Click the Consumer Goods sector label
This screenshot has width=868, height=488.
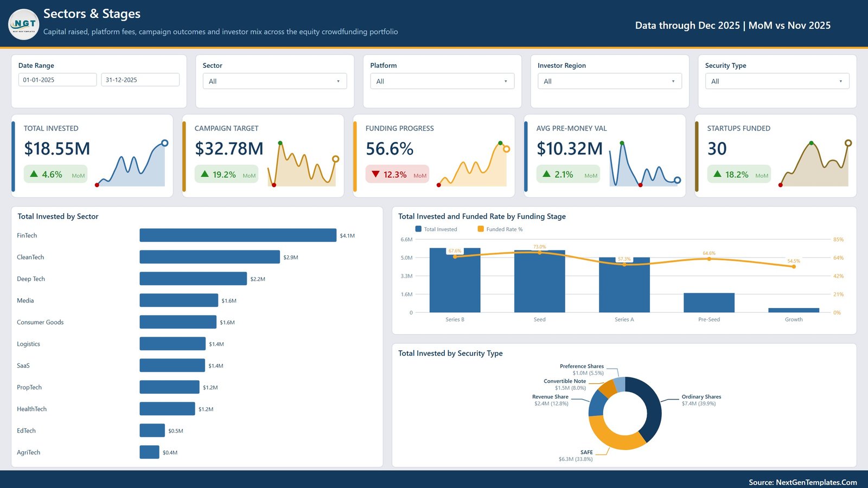[x=40, y=322]
